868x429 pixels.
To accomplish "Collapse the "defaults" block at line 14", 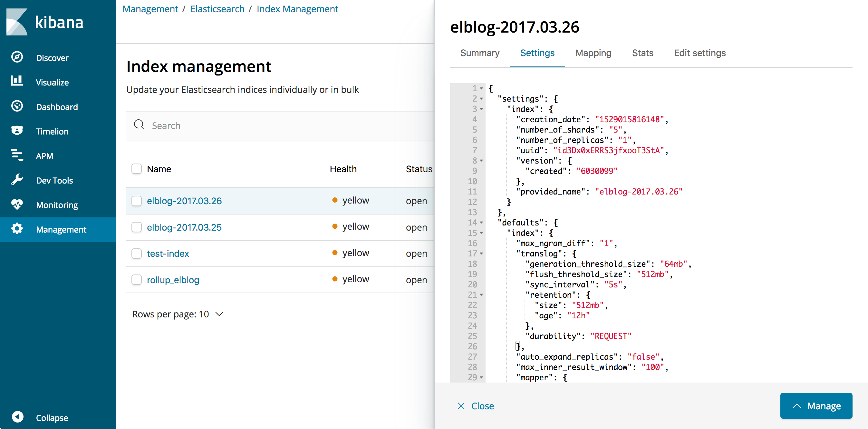I will click(481, 223).
